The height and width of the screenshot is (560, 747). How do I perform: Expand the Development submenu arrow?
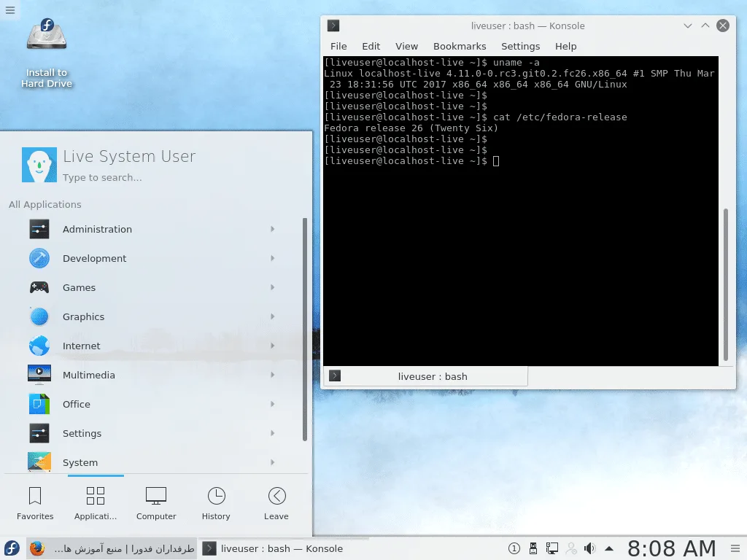pyautogui.click(x=273, y=258)
